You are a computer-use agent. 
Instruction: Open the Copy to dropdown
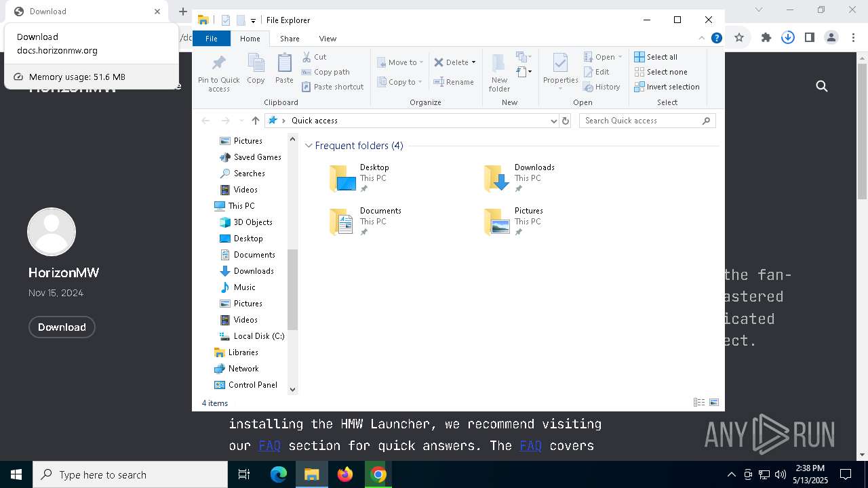(400, 82)
